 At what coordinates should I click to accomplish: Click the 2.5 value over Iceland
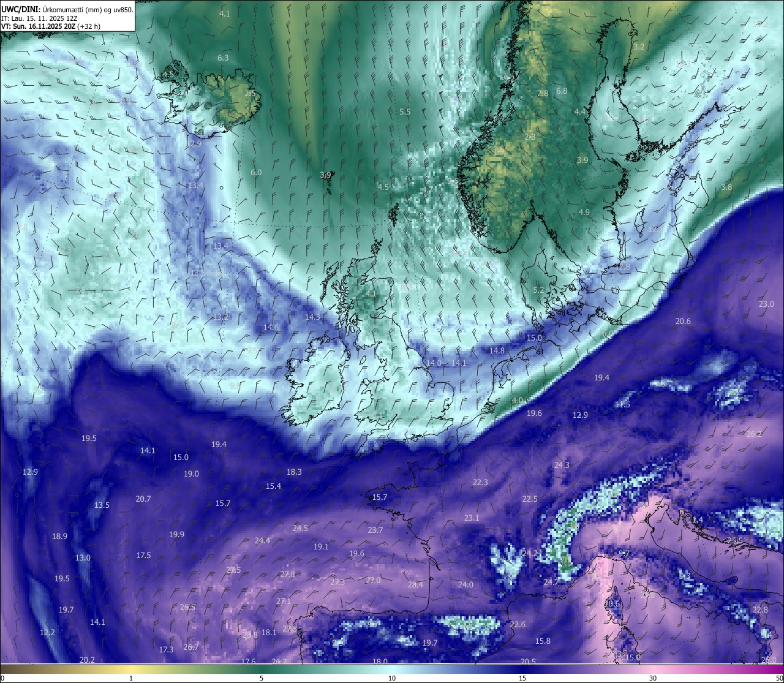point(250,93)
